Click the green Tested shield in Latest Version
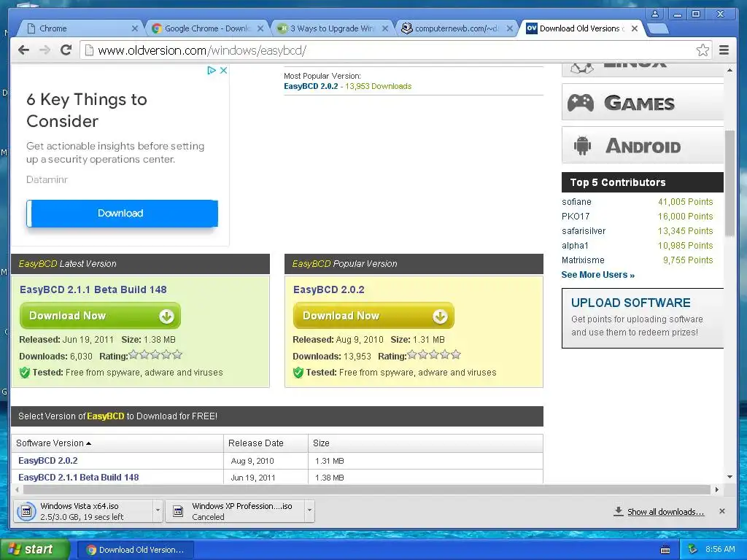Screen dimensions: 747x560 [x=25, y=373]
